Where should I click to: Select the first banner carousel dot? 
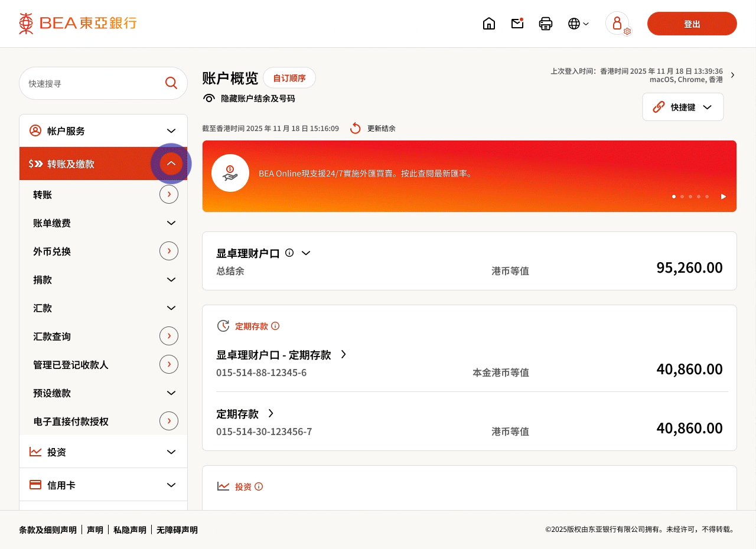[x=674, y=197]
